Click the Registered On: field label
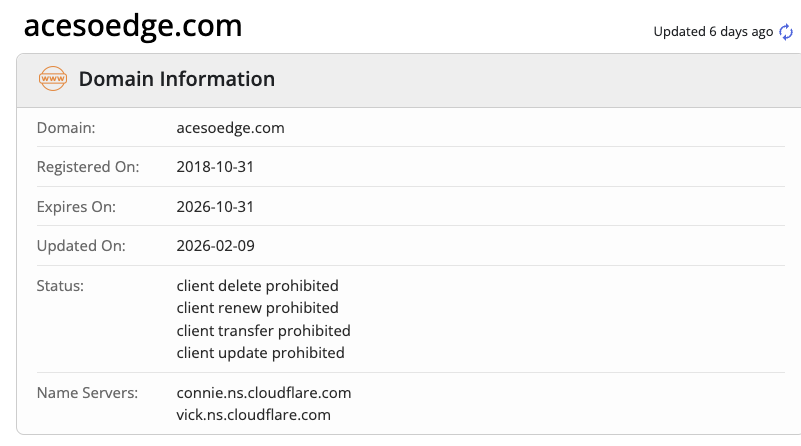Screen dimensions: 801x446 point(88,167)
